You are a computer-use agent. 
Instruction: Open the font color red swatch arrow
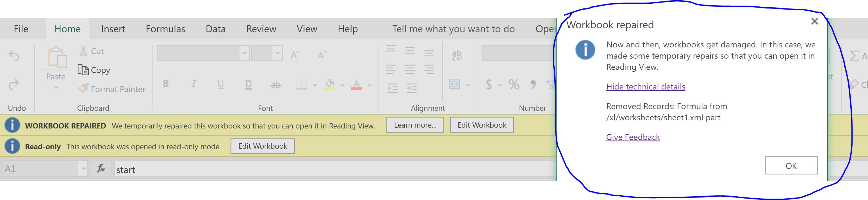click(370, 85)
